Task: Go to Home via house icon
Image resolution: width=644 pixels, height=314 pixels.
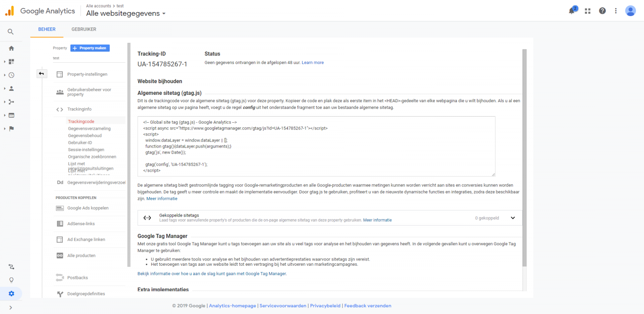Action: (11, 48)
